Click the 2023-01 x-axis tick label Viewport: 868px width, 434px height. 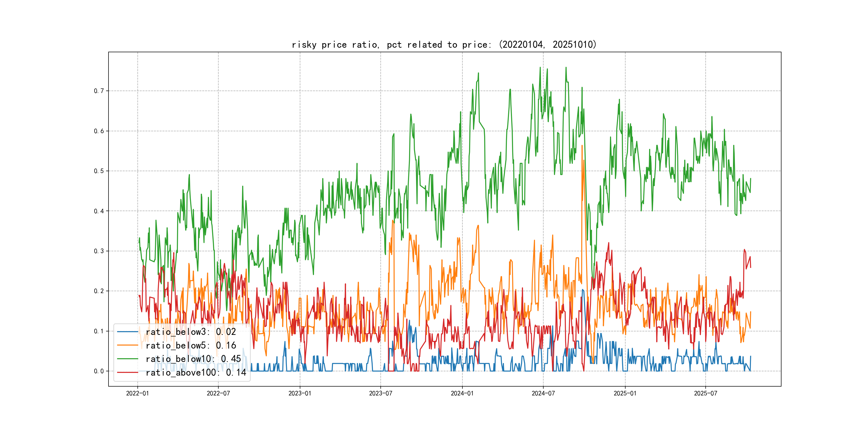click(x=300, y=393)
